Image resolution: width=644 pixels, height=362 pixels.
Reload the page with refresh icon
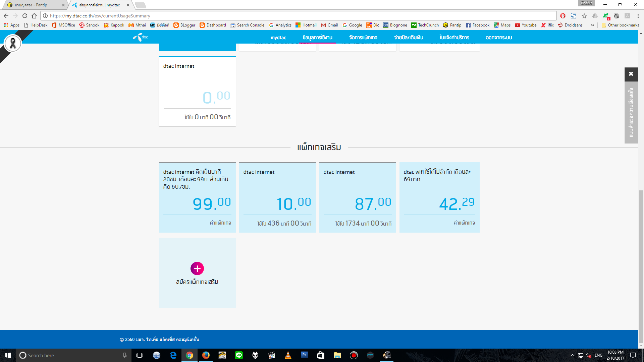(x=25, y=16)
